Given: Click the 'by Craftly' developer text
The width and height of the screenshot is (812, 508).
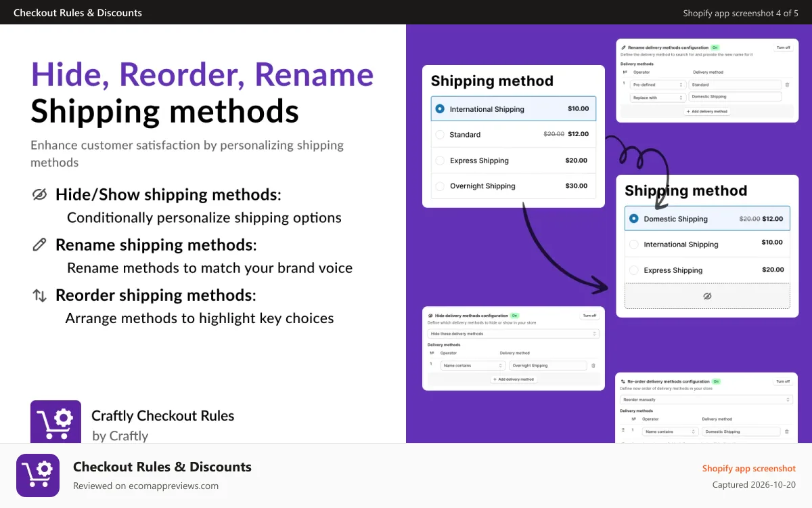Looking at the screenshot, I should coord(120,436).
